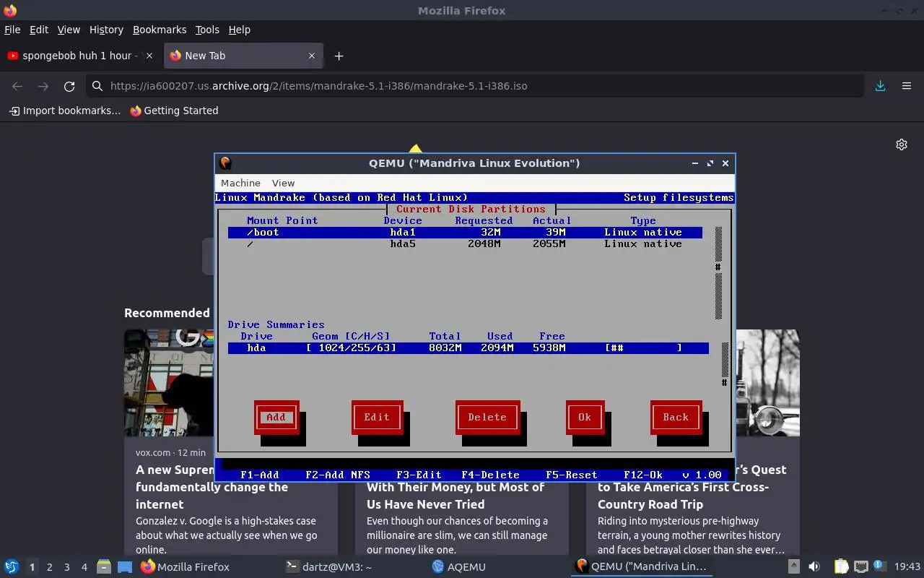Screen dimensions: 924x578
Task: Switch to workspace 2
Action: click(x=49, y=567)
